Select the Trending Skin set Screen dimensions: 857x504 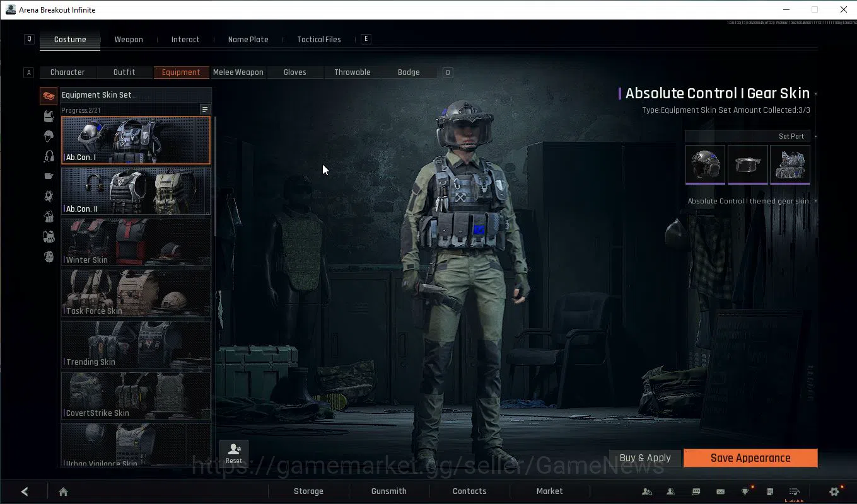click(x=136, y=344)
